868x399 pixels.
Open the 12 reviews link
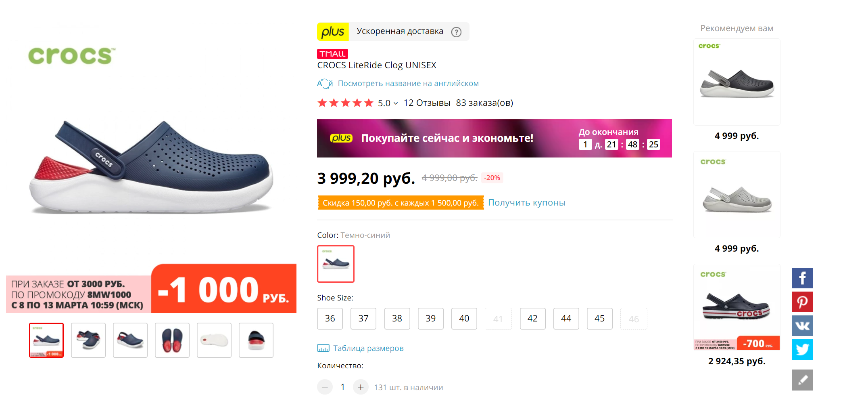tap(427, 103)
